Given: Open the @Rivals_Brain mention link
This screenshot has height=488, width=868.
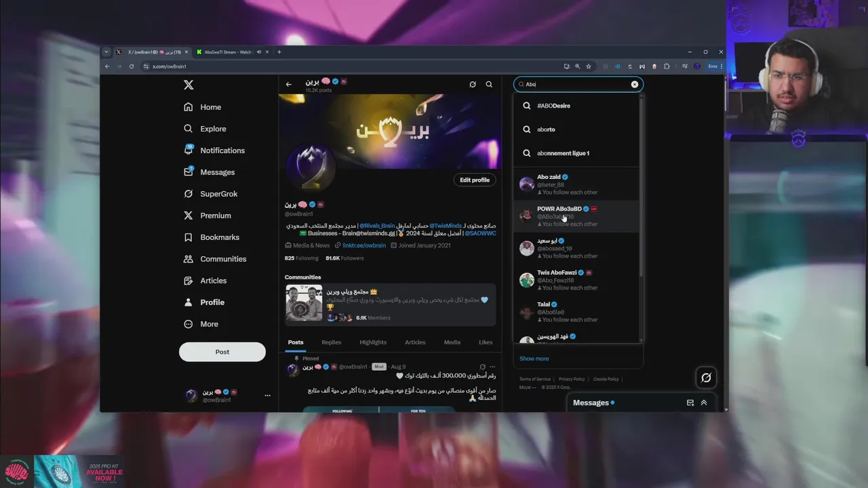Looking at the screenshot, I should point(377,226).
